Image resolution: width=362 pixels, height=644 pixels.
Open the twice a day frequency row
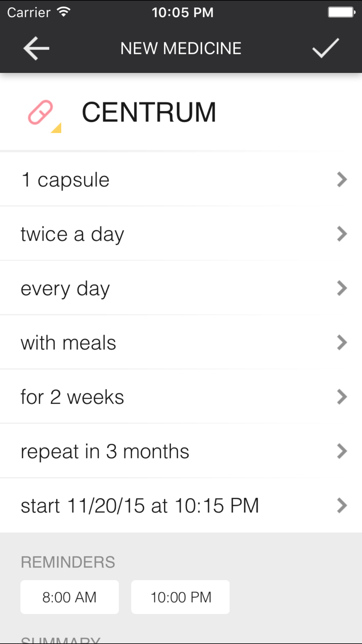coord(181,234)
